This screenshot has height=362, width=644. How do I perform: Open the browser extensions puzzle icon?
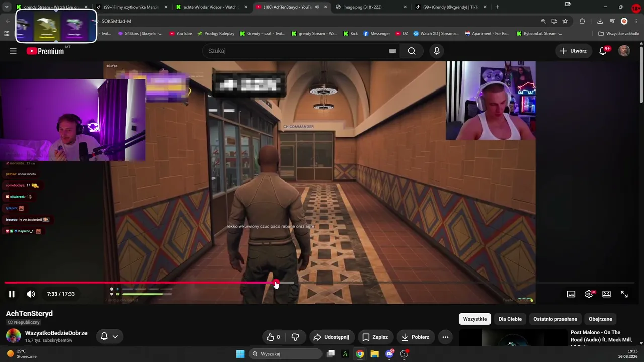582,21
